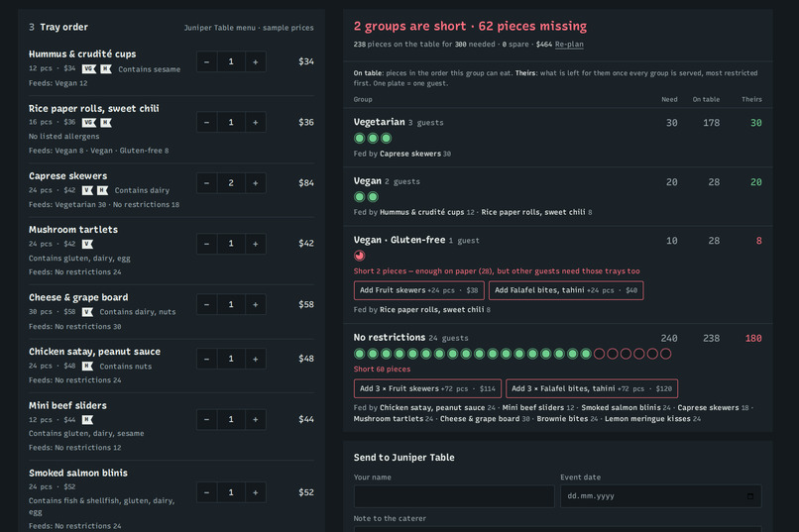Increase Hummus & crudité cups quantity
Image resolution: width=799 pixels, height=532 pixels.
tap(256, 61)
